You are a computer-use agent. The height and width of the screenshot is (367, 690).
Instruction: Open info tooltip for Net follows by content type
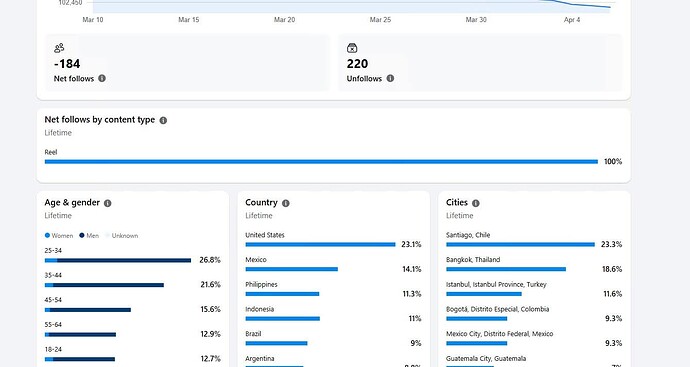tap(163, 120)
